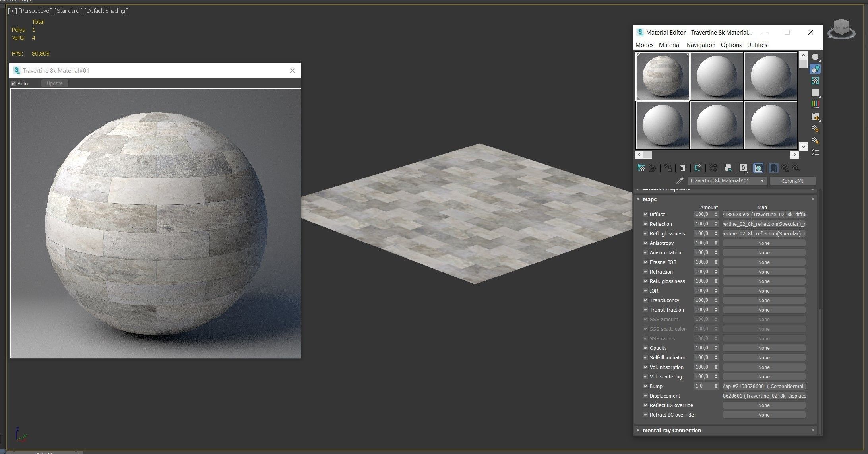868x454 pixels.
Task: Uncheck the Auto checkbox in preview window
Action: click(14, 83)
